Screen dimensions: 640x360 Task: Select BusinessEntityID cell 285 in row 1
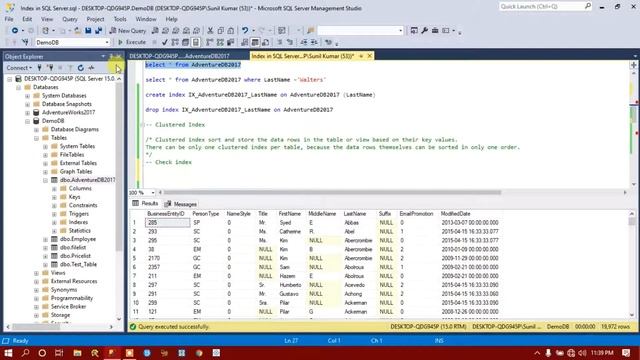[167, 223]
